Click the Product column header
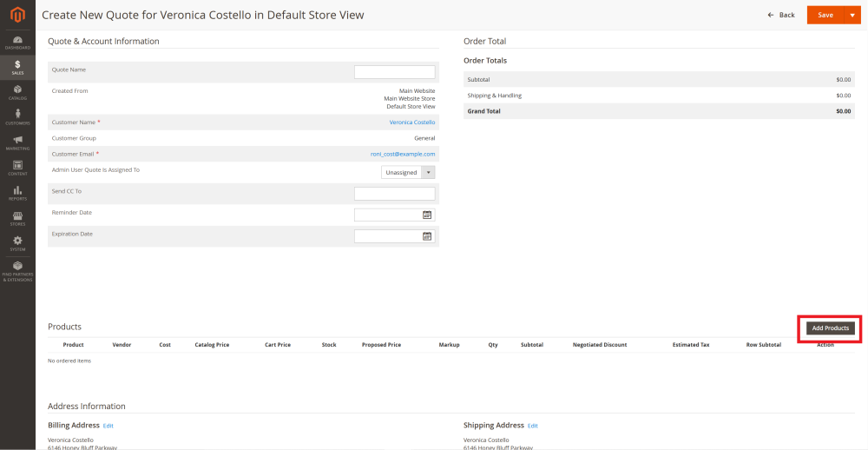 (73, 345)
